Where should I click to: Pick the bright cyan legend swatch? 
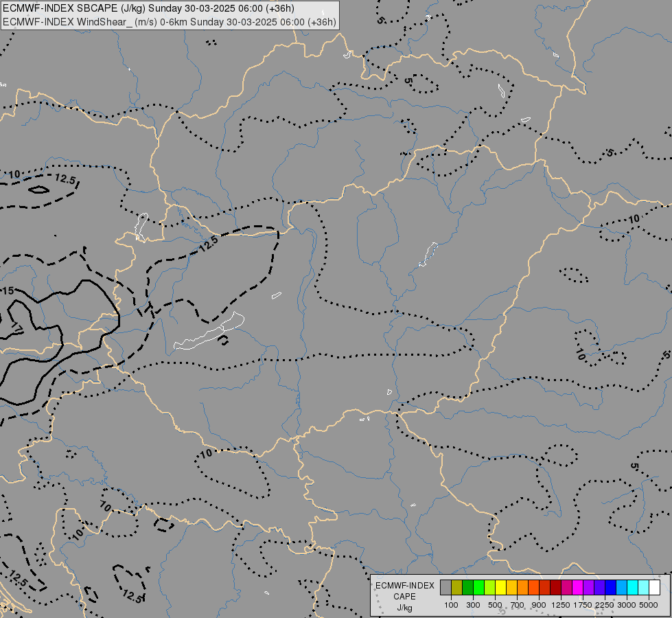[633, 588]
